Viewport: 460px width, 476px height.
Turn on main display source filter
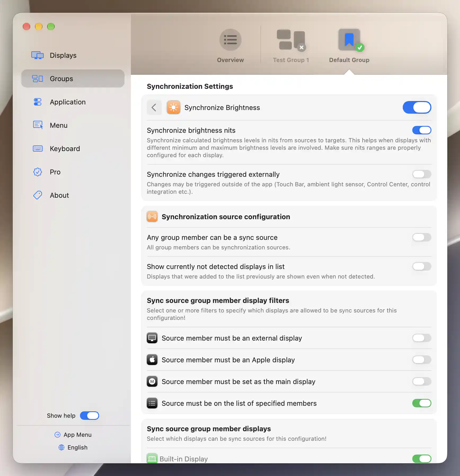pyautogui.click(x=422, y=381)
